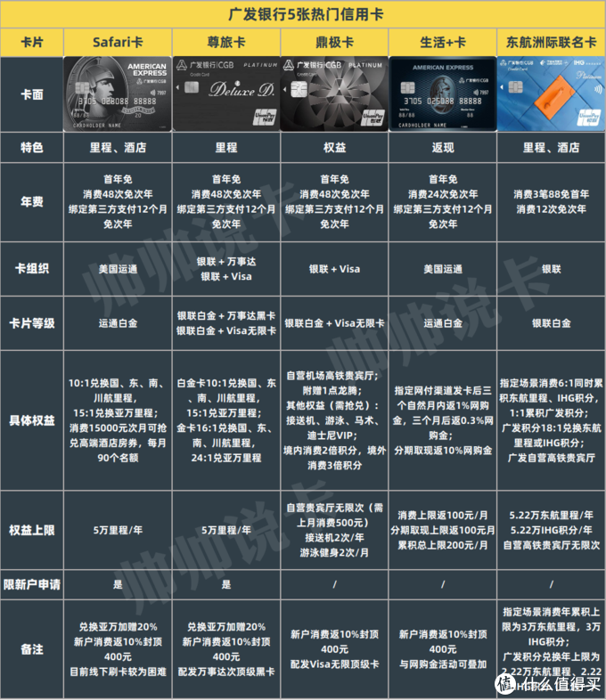This screenshot has height=700, width=606.
Task: Click the 东航洲际联名卡 column header
Action: [x=550, y=42]
